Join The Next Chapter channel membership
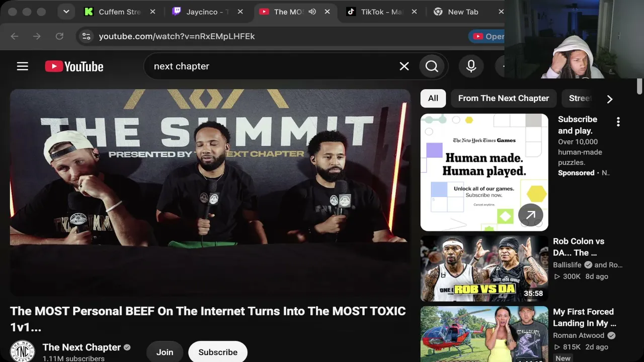 [x=165, y=352]
